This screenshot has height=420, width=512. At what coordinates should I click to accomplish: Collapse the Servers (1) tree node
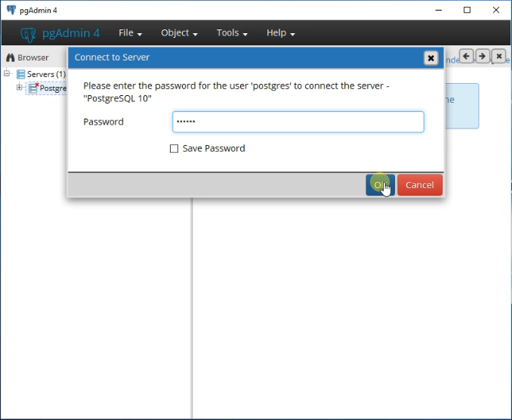pyautogui.click(x=7, y=73)
